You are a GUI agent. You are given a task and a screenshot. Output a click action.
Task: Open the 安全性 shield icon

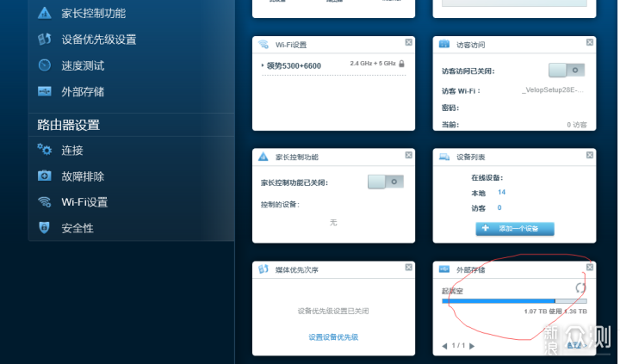tap(44, 228)
